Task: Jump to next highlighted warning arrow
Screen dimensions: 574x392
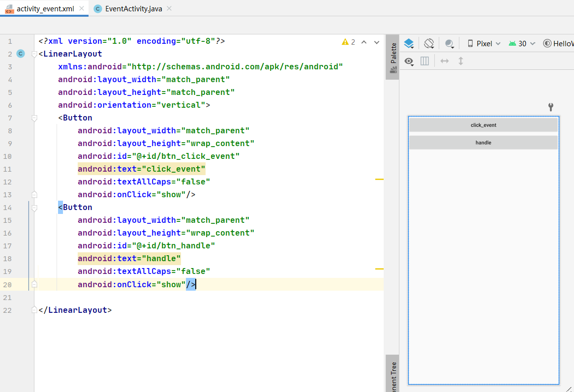Action: point(376,42)
